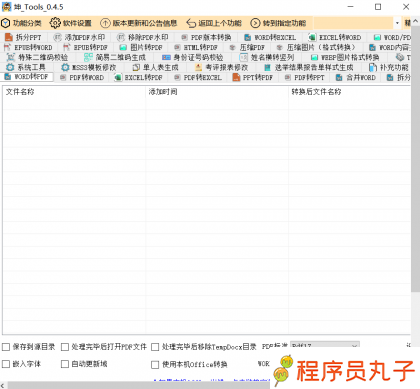Open HTML转PDF tab
Screen dimensions: 420x389
[196, 47]
